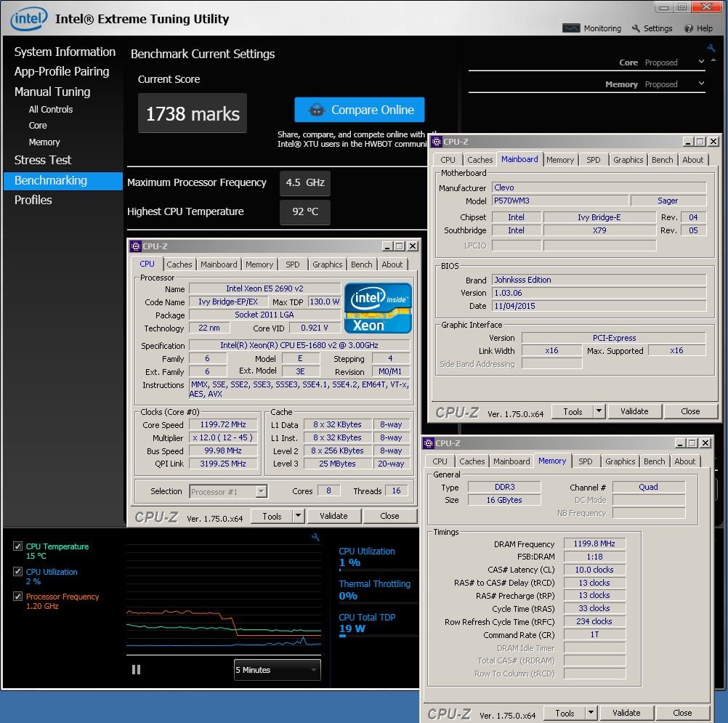The width and height of the screenshot is (728, 723).
Task: Open Profiles in the sidebar
Action: tap(33, 200)
